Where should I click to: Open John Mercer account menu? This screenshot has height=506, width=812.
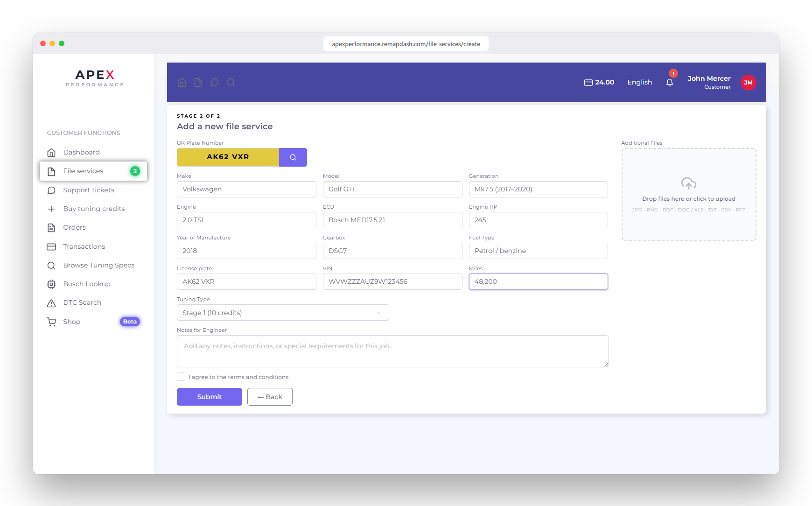pos(709,82)
